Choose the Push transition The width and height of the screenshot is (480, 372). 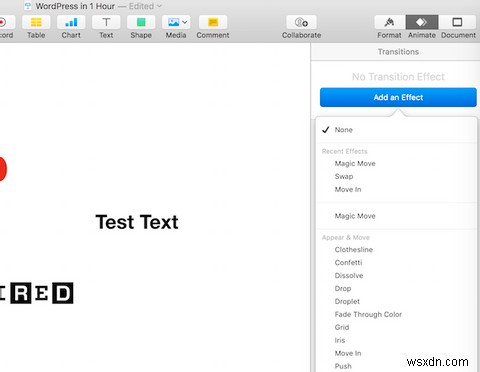(x=396, y=366)
